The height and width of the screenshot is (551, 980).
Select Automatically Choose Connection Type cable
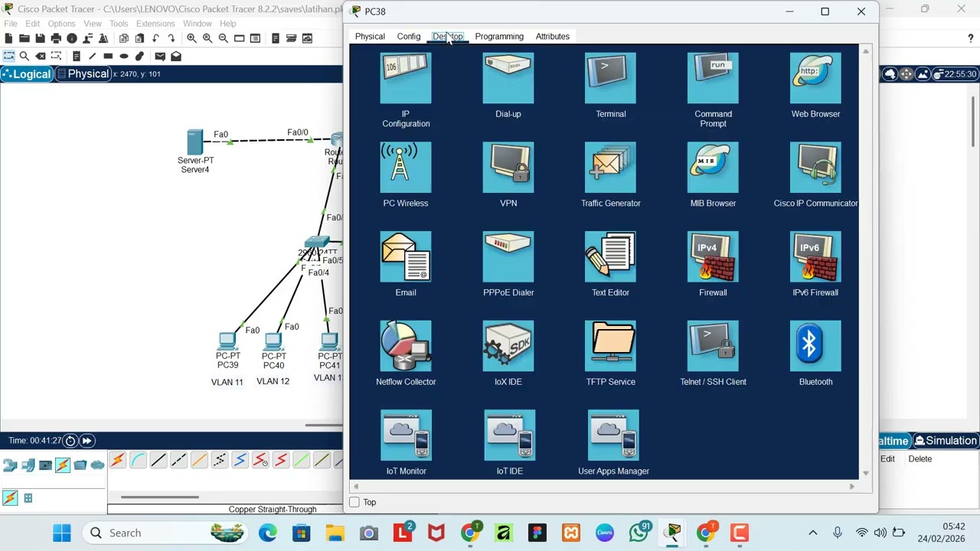coord(118,460)
